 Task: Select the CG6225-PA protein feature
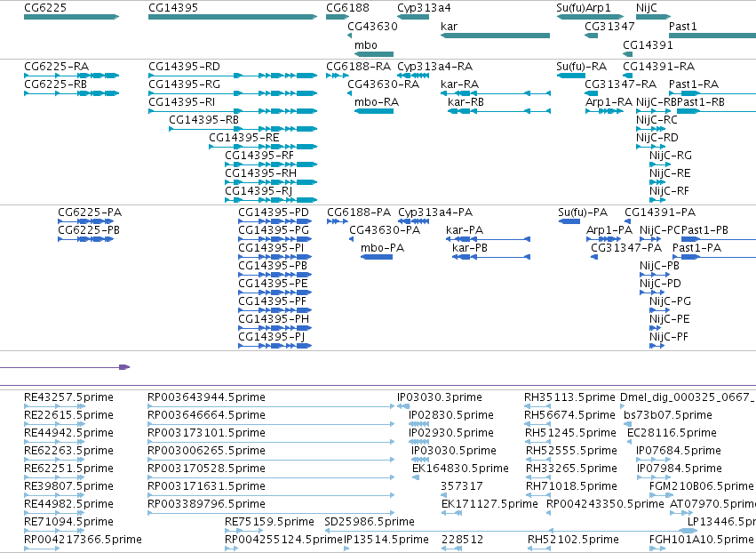[86, 221]
